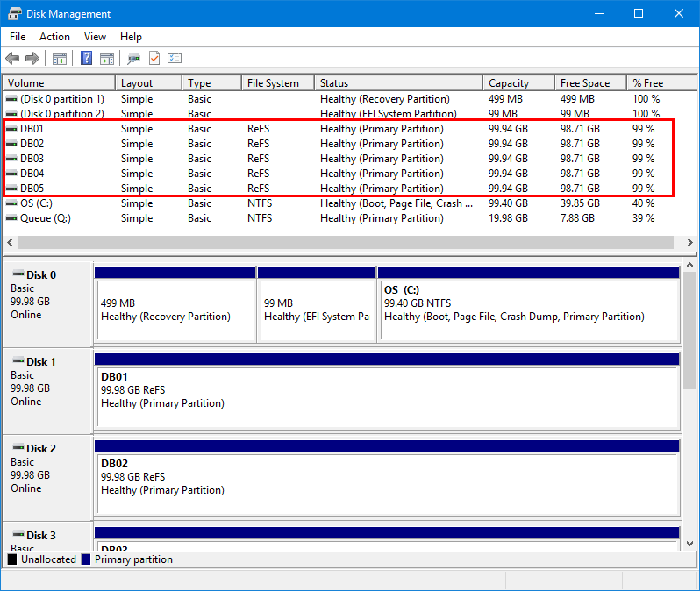The image size is (700, 591).
Task: Open the File menu
Action: tap(18, 37)
